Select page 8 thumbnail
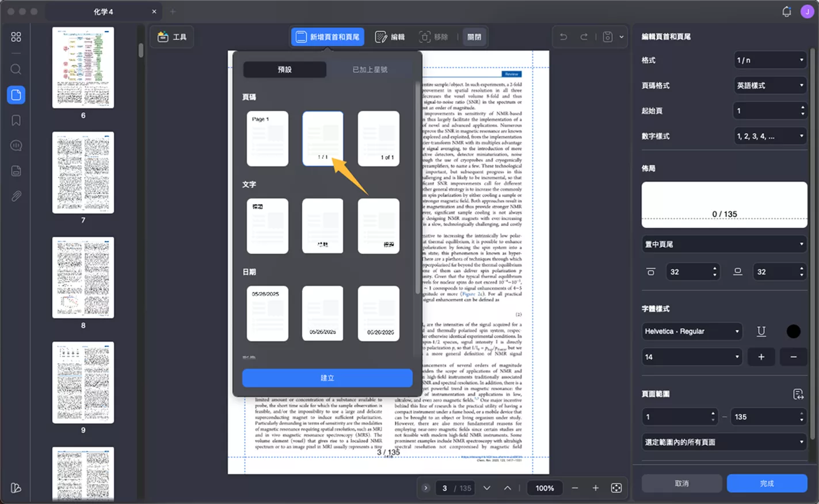819x504 pixels. [x=83, y=277]
